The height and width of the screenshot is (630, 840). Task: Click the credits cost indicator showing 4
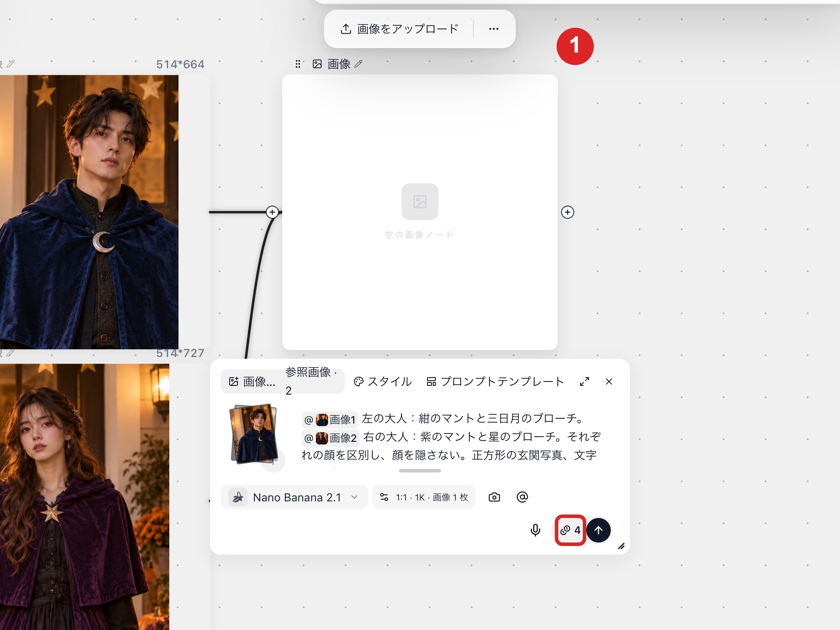click(x=570, y=530)
